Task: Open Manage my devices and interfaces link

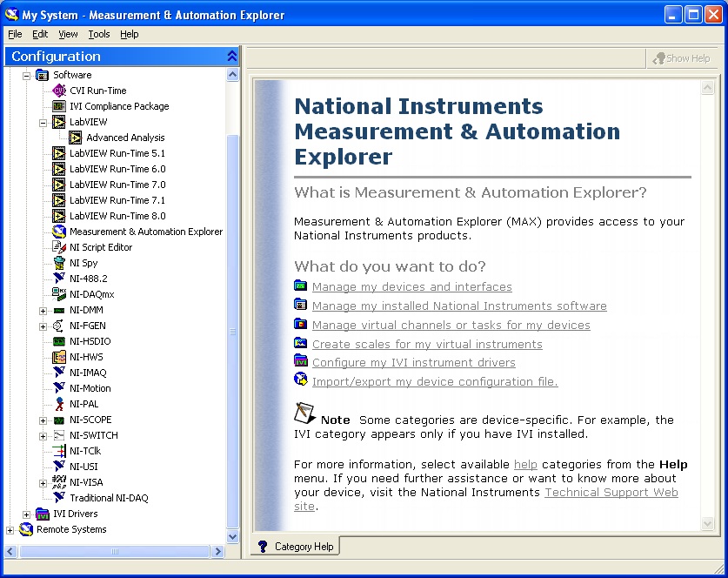Action: tap(411, 286)
